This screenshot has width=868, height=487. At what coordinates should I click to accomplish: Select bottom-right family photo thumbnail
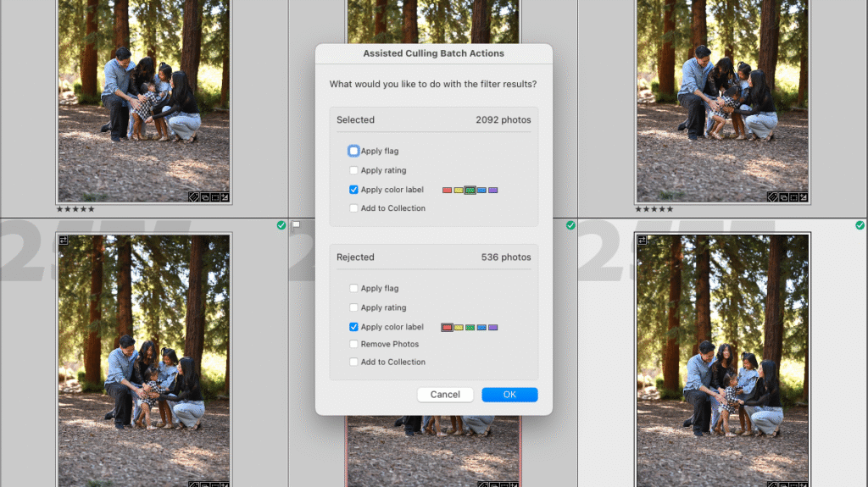(722, 361)
